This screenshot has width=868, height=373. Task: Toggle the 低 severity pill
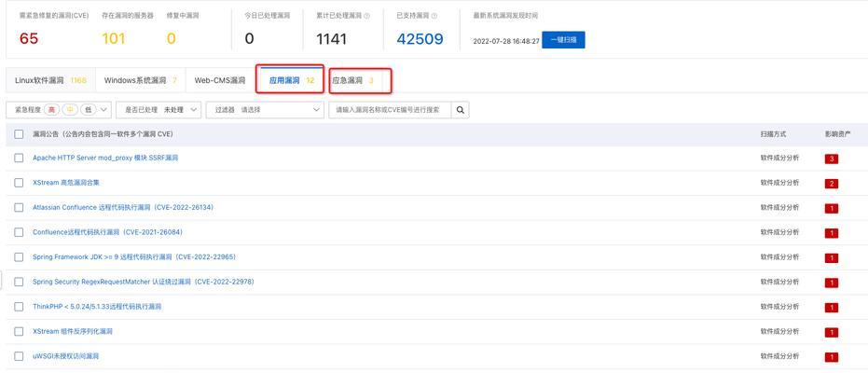tap(88, 110)
